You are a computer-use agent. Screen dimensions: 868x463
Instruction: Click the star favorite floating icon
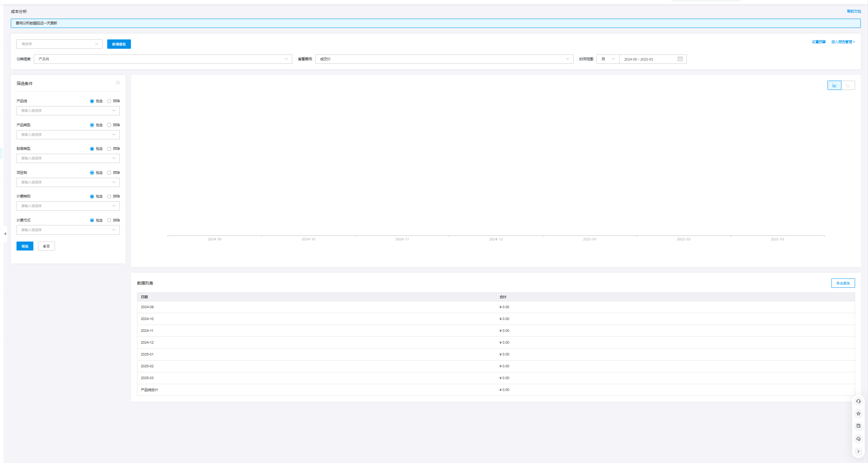click(858, 414)
